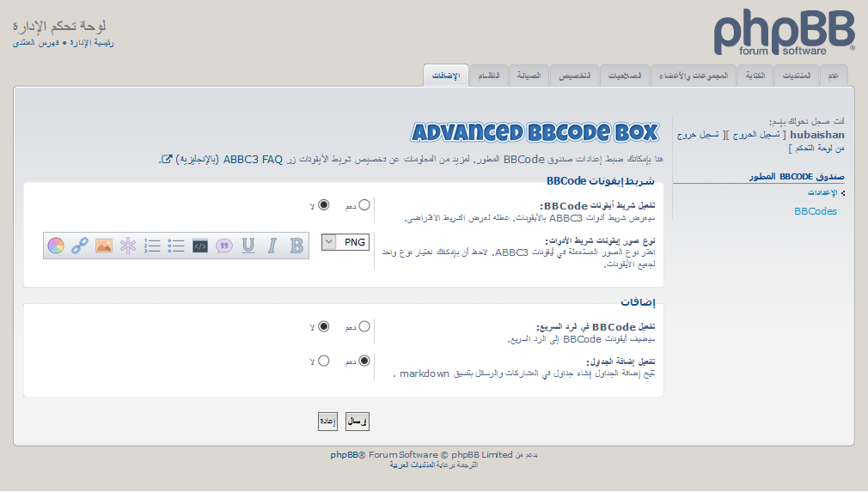Image resolution: width=868 pixels, height=492 pixels.
Task: Click the Insert image icon
Action: pos(104,246)
